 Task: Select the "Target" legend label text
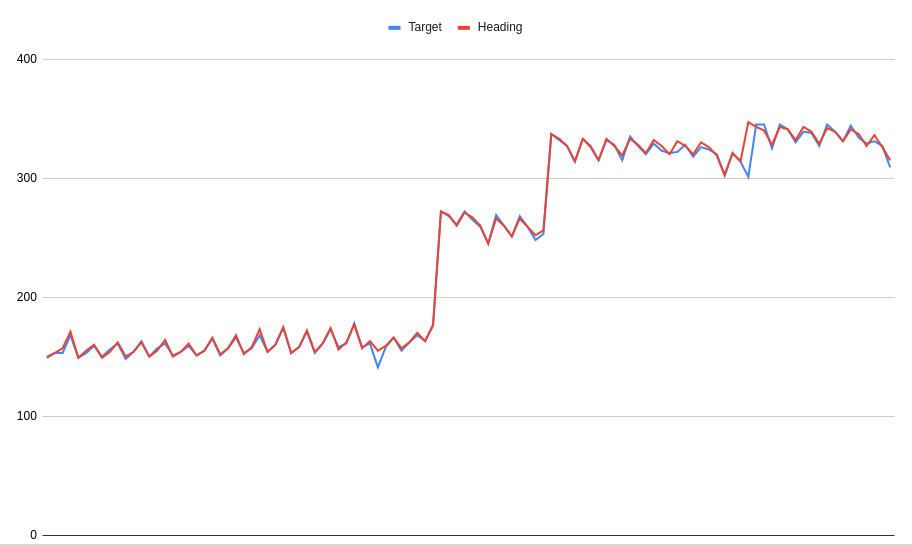(425, 27)
